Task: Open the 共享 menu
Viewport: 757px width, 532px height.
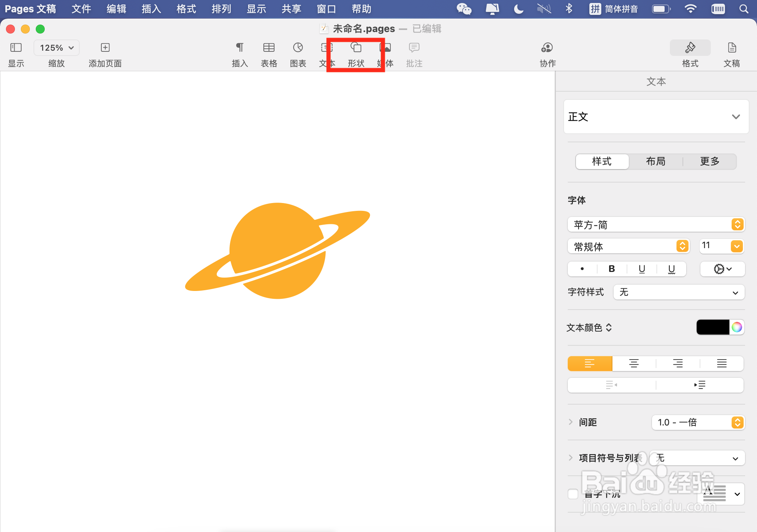Action: coord(291,9)
